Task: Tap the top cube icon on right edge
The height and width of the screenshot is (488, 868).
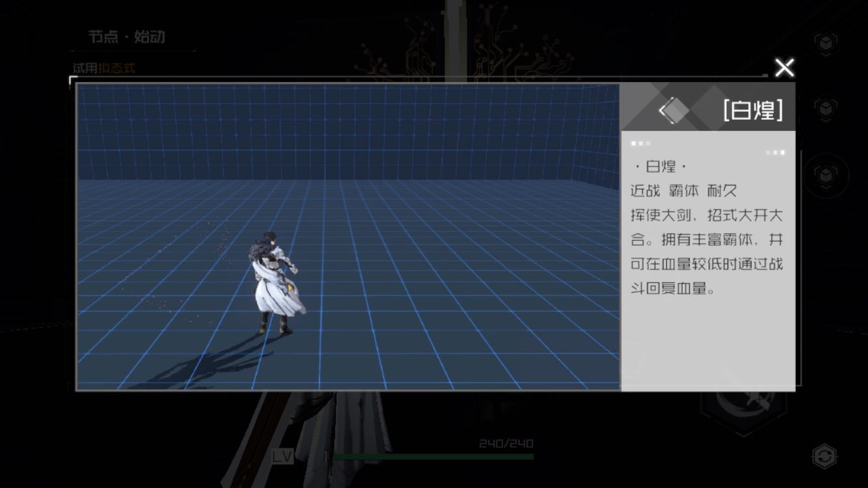Action: [x=825, y=42]
